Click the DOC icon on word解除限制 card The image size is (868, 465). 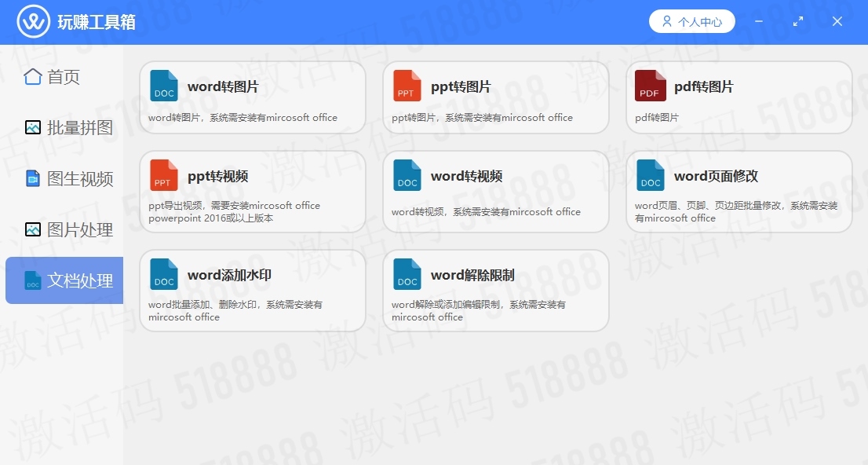click(x=407, y=274)
